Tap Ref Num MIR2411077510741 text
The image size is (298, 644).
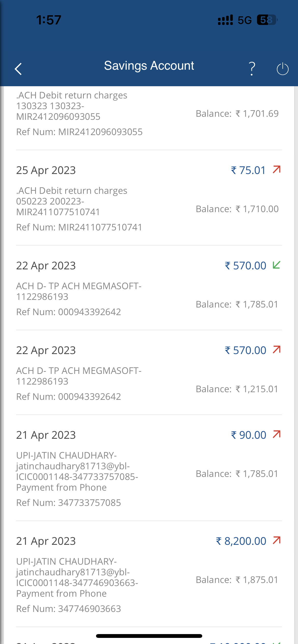(x=79, y=227)
